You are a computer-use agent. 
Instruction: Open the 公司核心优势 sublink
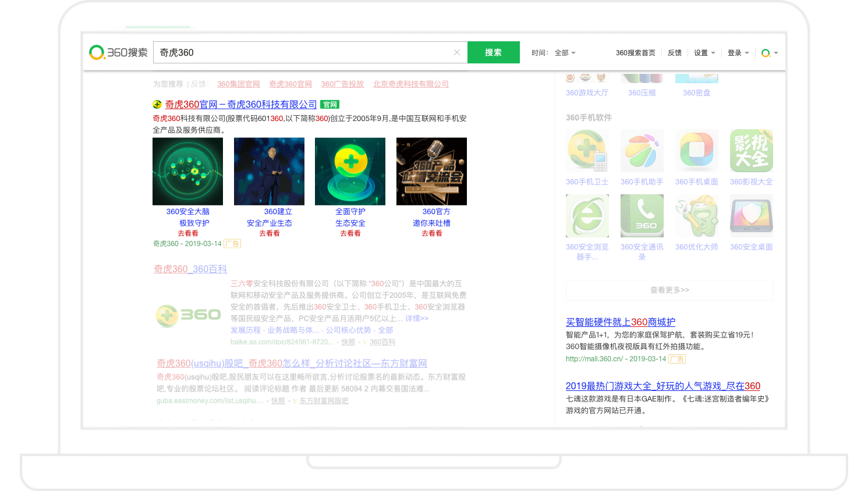(x=348, y=330)
